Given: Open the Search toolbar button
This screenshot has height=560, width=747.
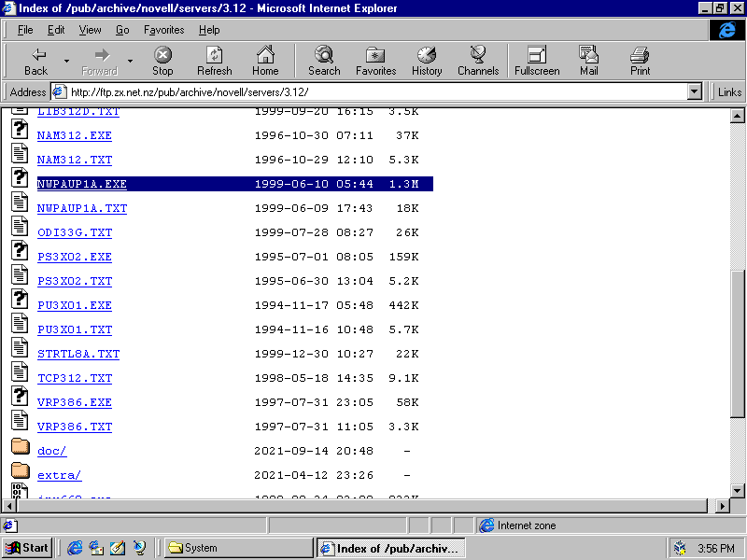Looking at the screenshot, I should (x=324, y=61).
